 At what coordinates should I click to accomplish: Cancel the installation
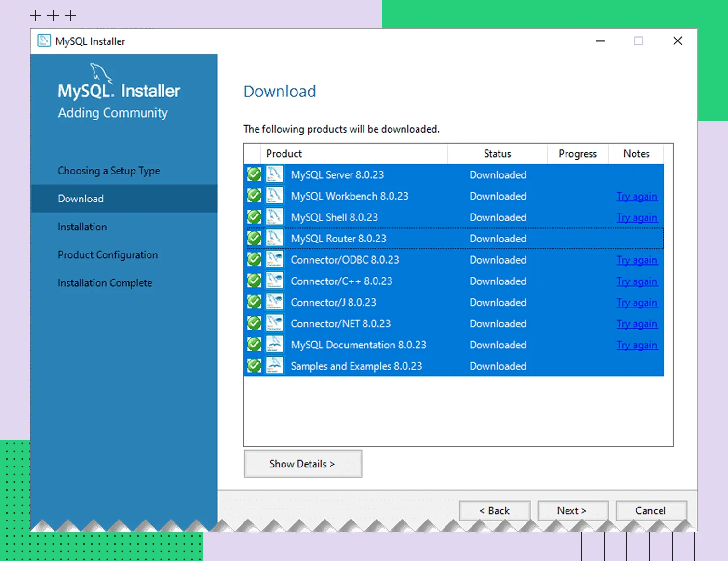pos(650,510)
